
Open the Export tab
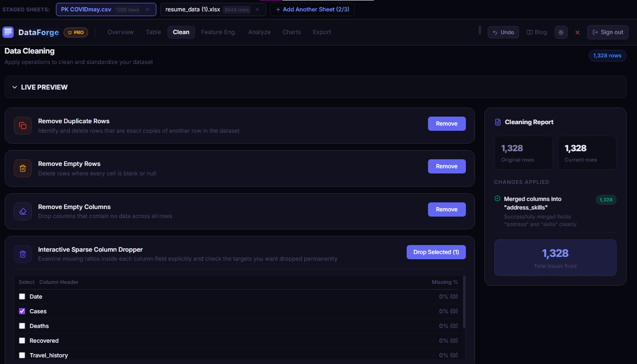(322, 32)
